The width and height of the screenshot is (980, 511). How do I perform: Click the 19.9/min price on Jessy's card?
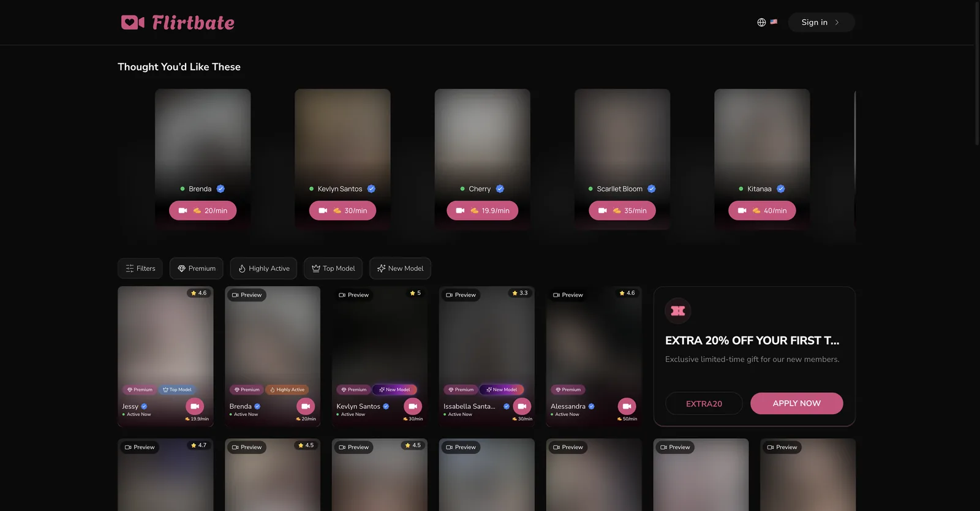pos(197,419)
